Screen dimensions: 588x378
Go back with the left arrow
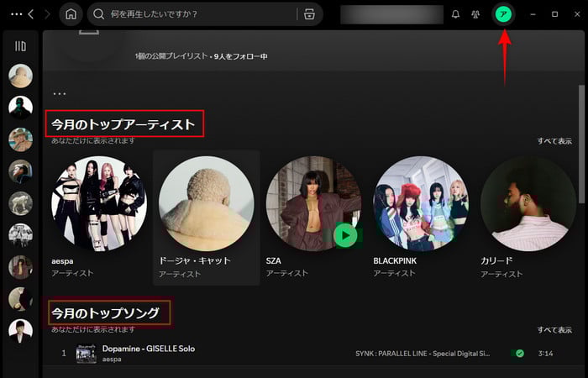click(31, 14)
